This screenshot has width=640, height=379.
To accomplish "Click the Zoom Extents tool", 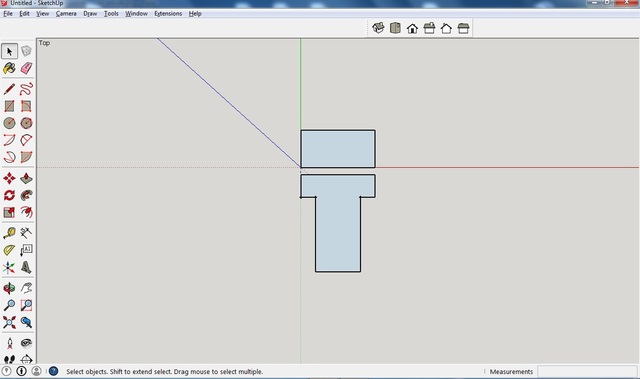I will [x=9, y=322].
